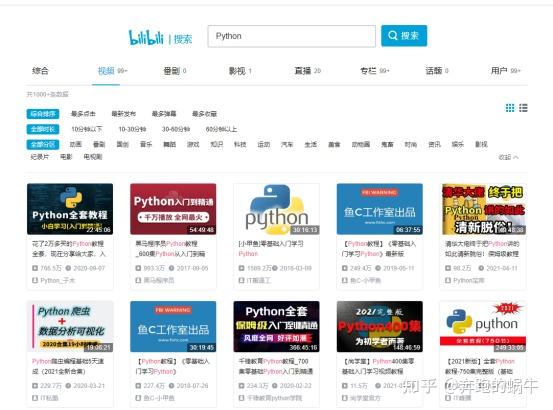Screen dimensions: 553x410
Task: Filter videos to 10-30分钟
Action: [132, 129]
